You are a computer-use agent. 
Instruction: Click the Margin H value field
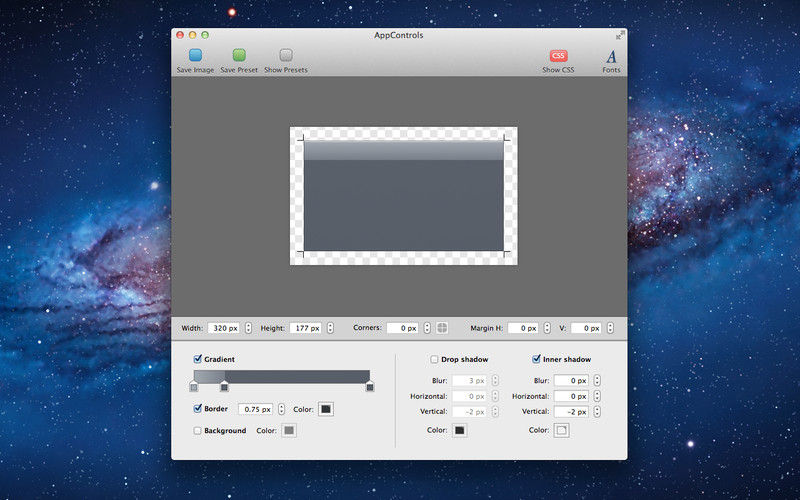click(523, 328)
